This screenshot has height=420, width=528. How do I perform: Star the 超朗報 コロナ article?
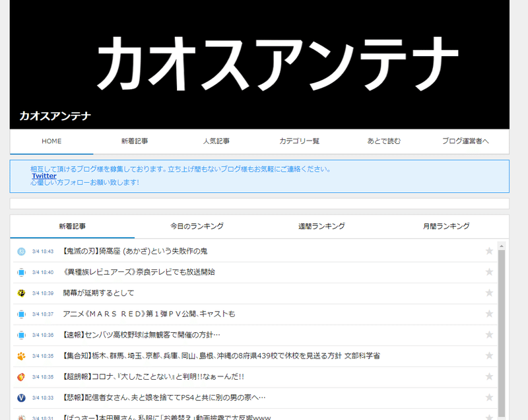coord(489,376)
